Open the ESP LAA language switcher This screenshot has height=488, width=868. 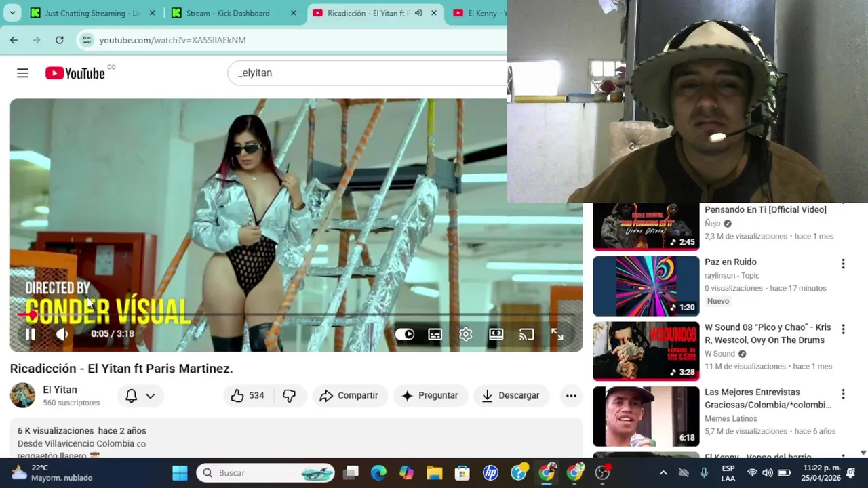tap(728, 473)
